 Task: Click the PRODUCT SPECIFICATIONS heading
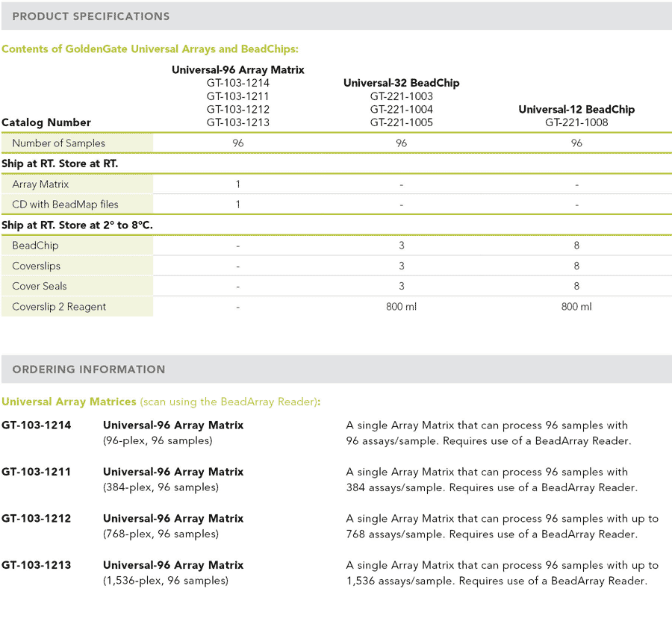coord(91,16)
